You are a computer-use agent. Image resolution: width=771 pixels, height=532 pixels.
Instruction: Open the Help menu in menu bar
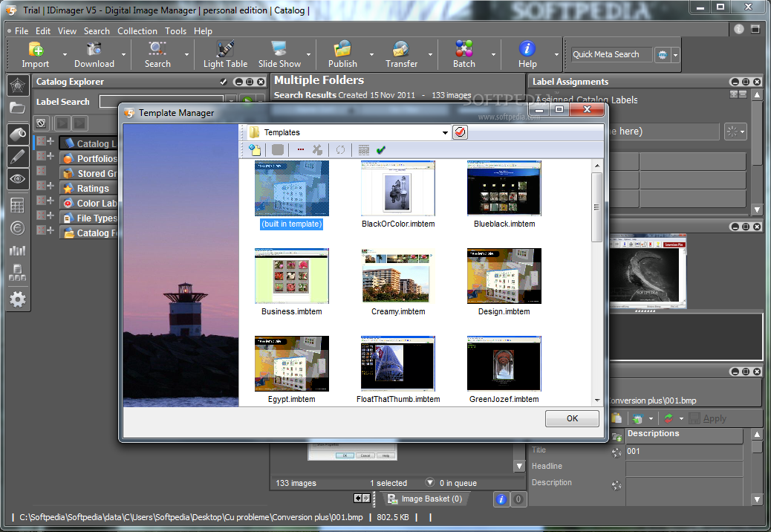click(x=203, y=31)
